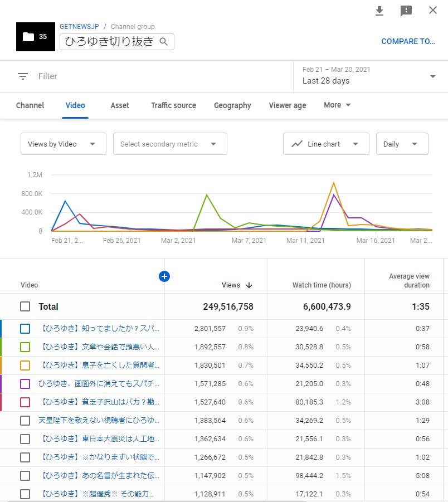Viewport: 448px width, 502px height.
Task: Open the send feedback icon
Action: (x=406, y=11)
